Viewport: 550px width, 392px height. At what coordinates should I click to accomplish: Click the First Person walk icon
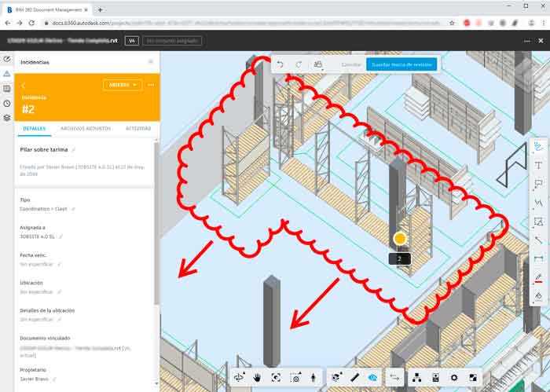313,377
